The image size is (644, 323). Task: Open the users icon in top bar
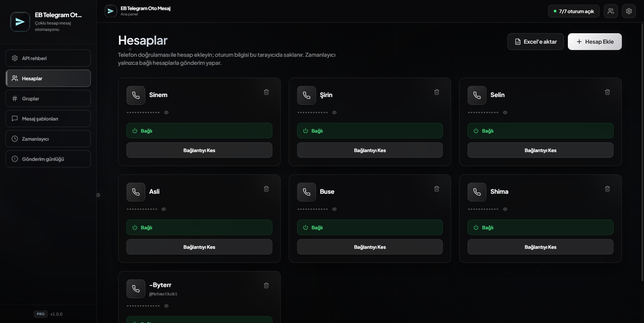tap(611, 11)
